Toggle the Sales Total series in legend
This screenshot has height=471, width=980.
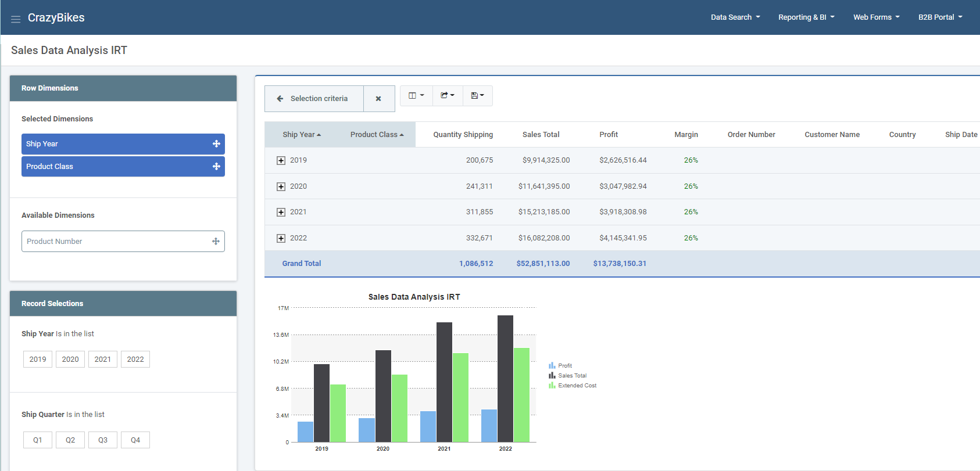(567, 376)
